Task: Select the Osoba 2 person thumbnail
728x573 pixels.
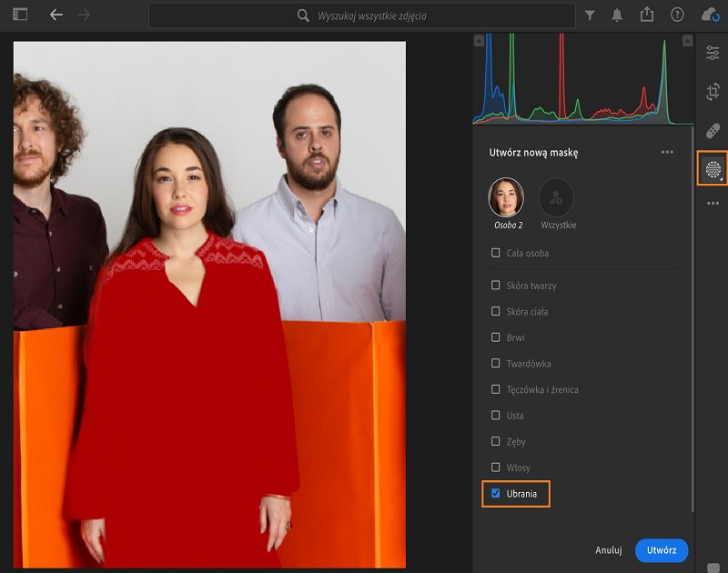Action: tap(506, 197)
